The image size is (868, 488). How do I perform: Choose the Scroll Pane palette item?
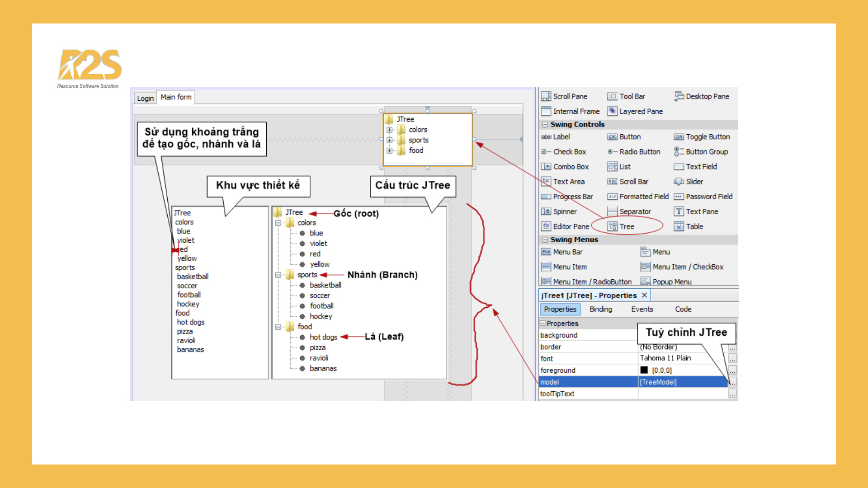(570, 96)
